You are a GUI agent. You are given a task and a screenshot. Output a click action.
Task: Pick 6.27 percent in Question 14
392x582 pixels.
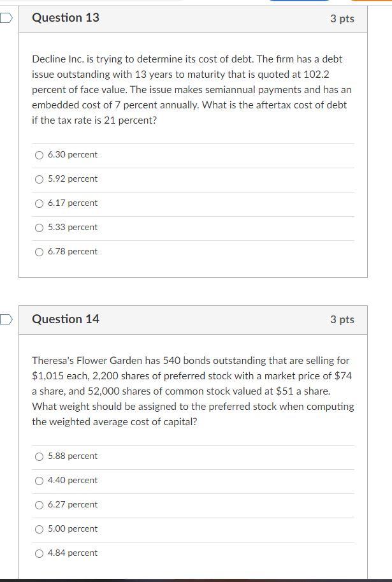click(x=38, y=504)
